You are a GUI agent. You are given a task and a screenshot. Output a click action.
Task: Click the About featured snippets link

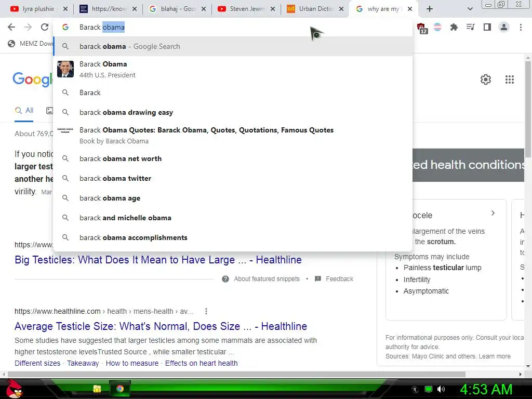tap(267, 279)
